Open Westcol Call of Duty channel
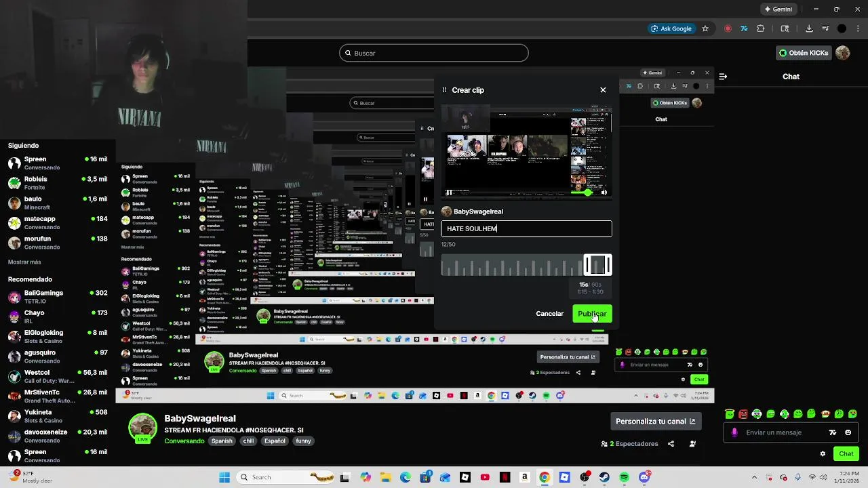The image size is (868, 488). coord(58,376)
